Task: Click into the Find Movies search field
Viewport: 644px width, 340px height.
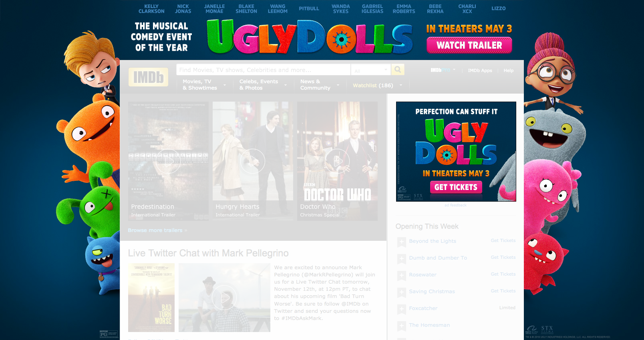Action: point(263,70)
